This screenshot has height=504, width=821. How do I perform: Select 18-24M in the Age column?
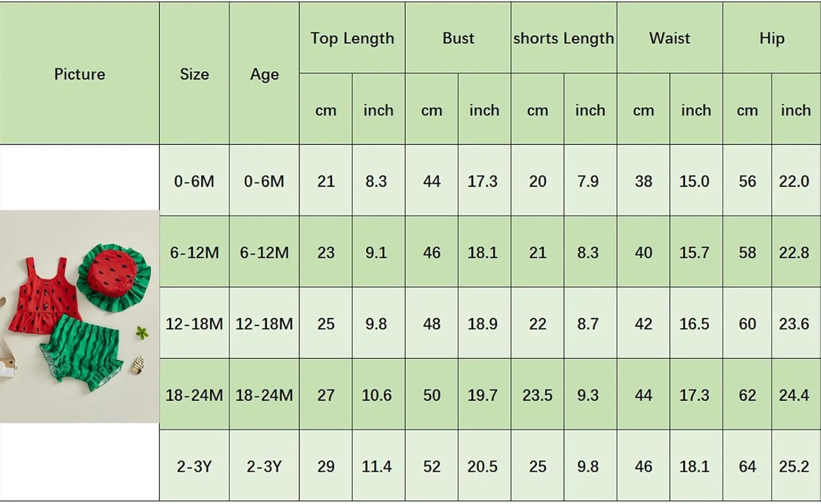[264, 395]
